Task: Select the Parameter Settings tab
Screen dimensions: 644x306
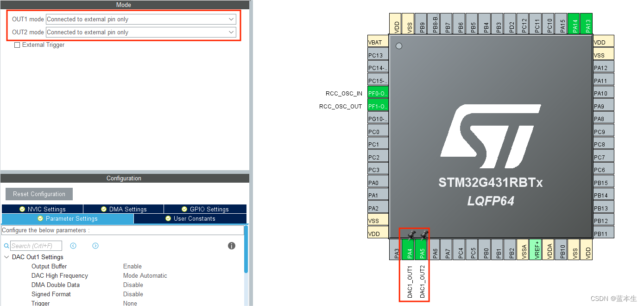Action: 68,218
